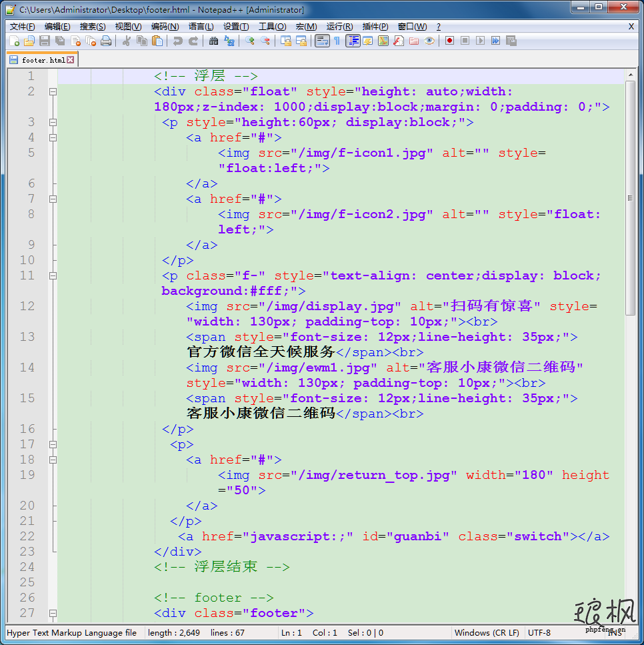Run macro multiple times icon

pyautogui.click(x=495, y=41)
